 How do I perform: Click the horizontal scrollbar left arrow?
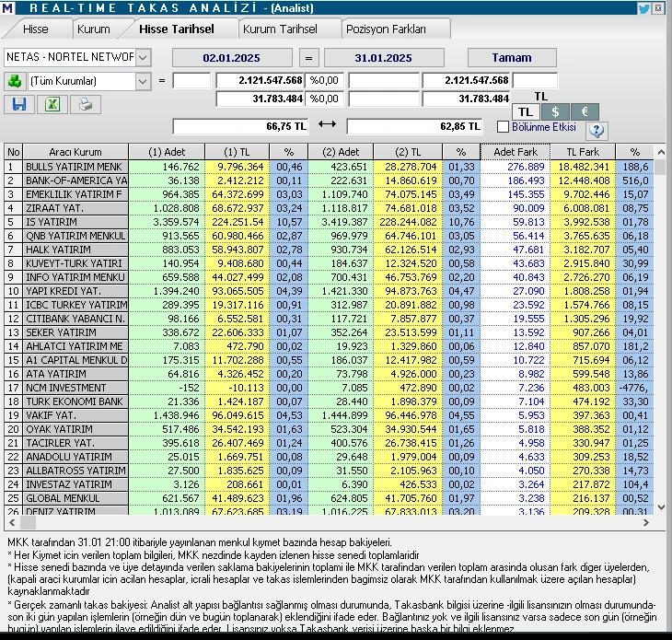12,522
